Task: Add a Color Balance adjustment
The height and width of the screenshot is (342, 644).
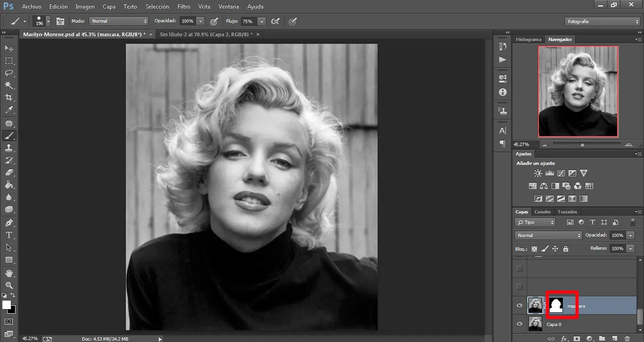Action: pyautogui.click(x=544, y=186)
